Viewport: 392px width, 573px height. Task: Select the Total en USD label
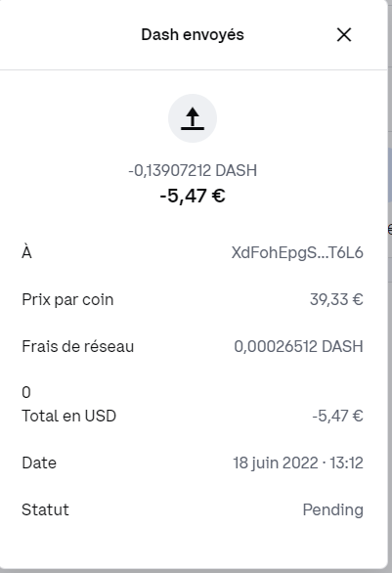tap(69, 416)
